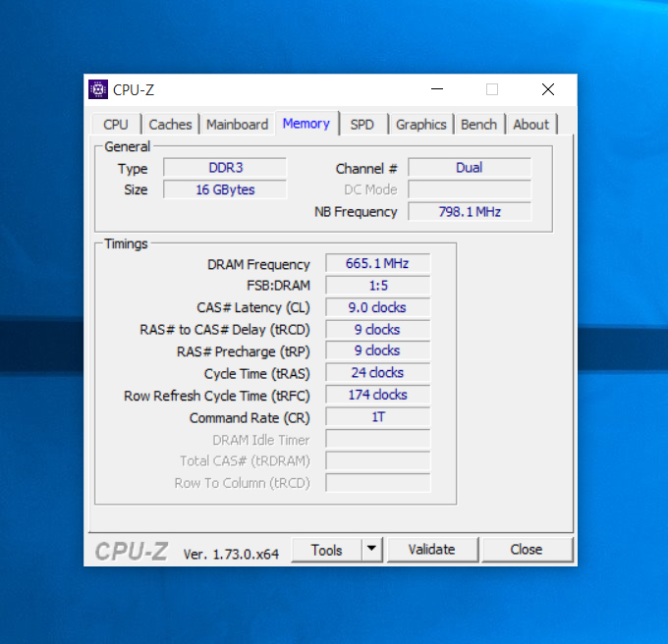Click the tRP 9 clocks value
The height and width of the screenshot is (644, 668).
coord(378,350)
